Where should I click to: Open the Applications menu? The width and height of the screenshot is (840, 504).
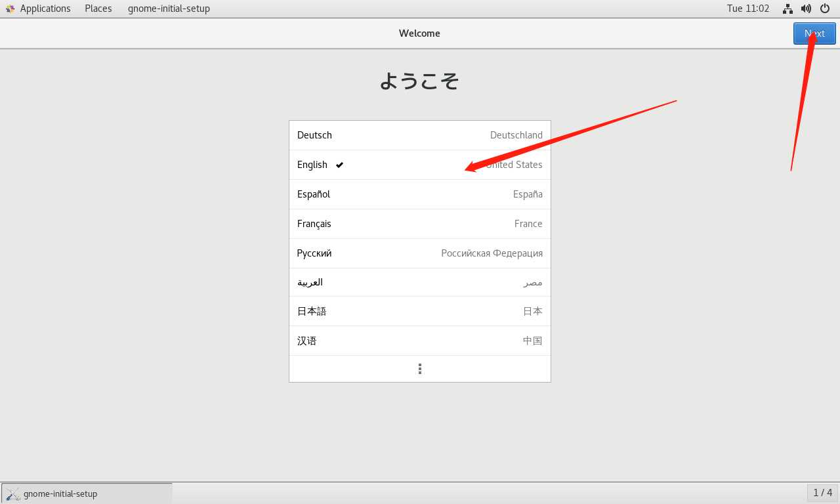(45, 9)
